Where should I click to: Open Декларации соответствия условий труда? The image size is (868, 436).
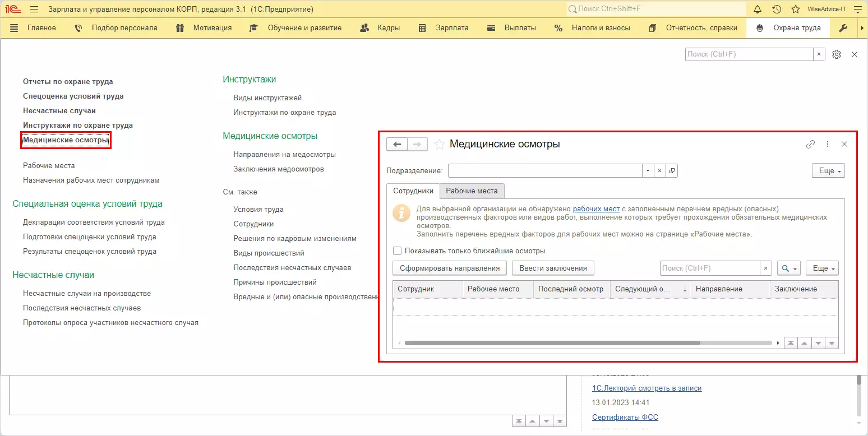[x=94, y=222]
